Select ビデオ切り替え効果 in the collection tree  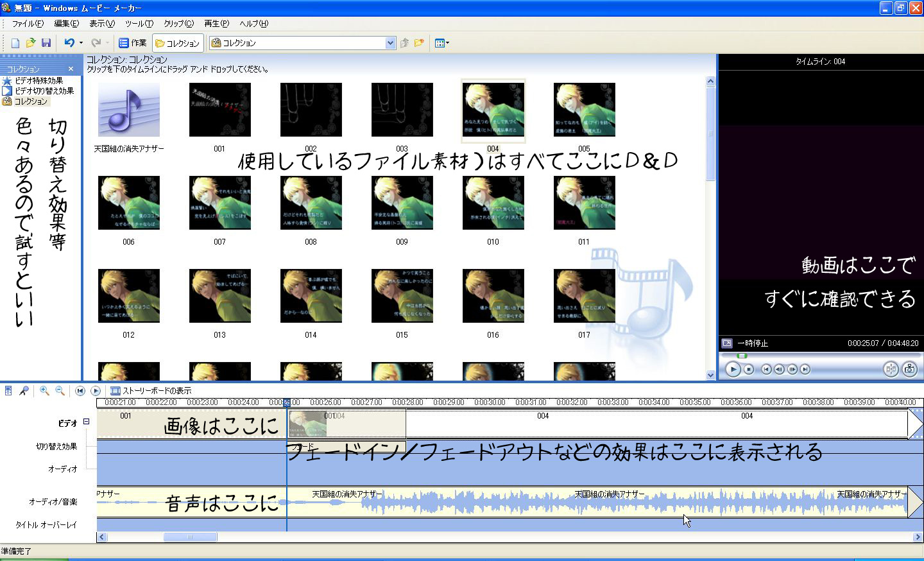[x=44, y=91]
